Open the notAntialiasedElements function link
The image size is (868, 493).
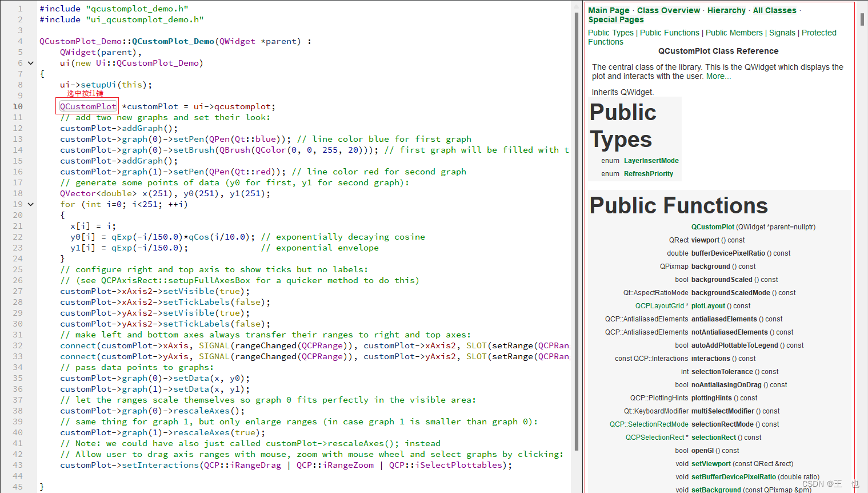tap(730, 332)
